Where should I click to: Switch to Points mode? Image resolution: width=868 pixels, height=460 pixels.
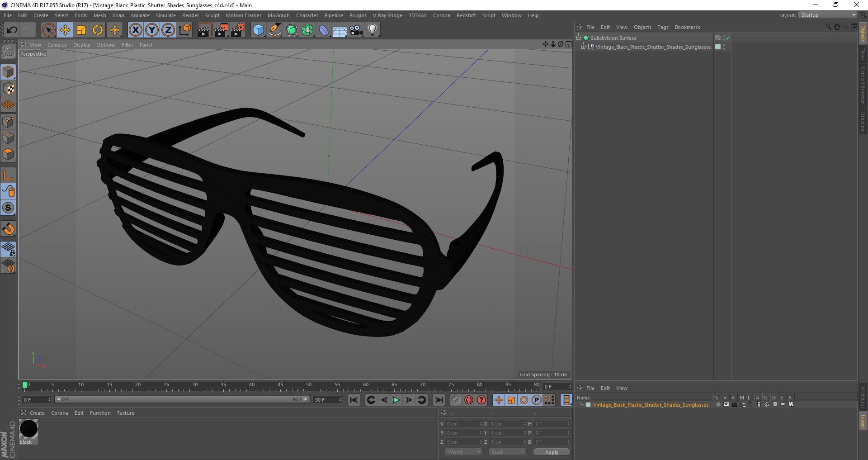8,122
